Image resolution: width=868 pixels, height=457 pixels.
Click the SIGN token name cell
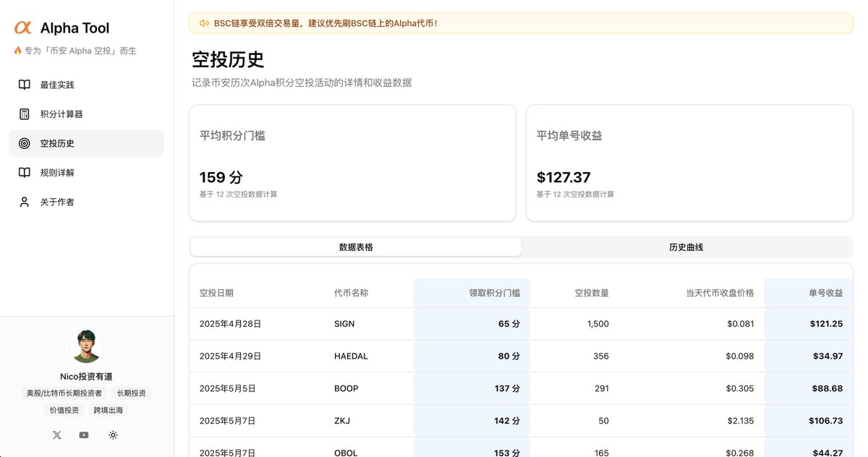point(344,324)
